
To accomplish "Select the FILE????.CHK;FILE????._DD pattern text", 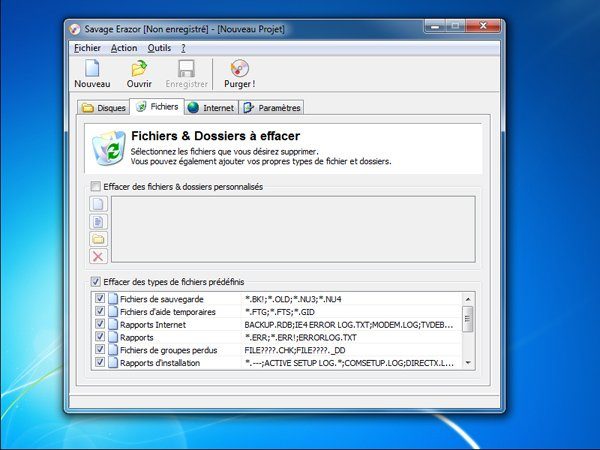I will point(295,350).
